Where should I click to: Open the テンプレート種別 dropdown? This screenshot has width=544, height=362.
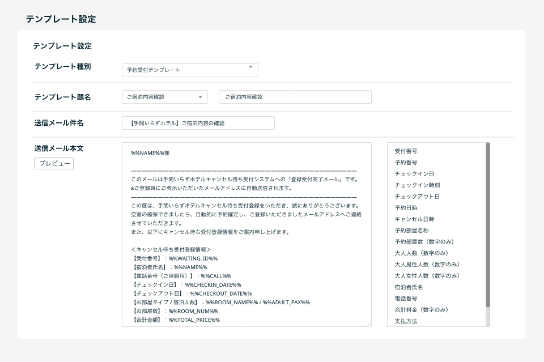point(190,70)
